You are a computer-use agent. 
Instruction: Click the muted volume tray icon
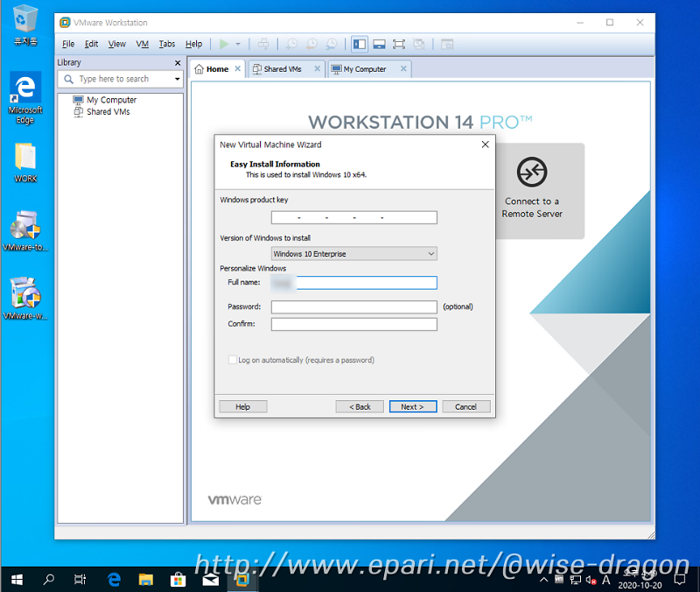coord(591,580)
